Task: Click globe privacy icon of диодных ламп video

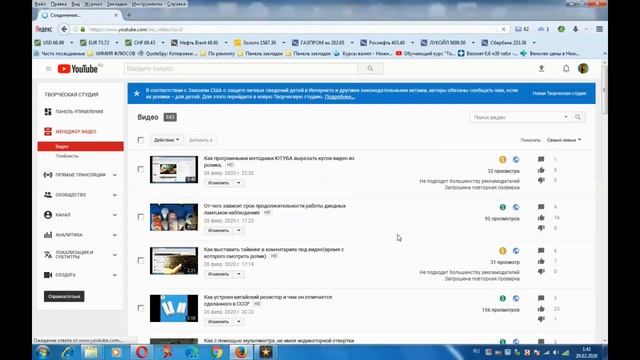Action: 516,207
